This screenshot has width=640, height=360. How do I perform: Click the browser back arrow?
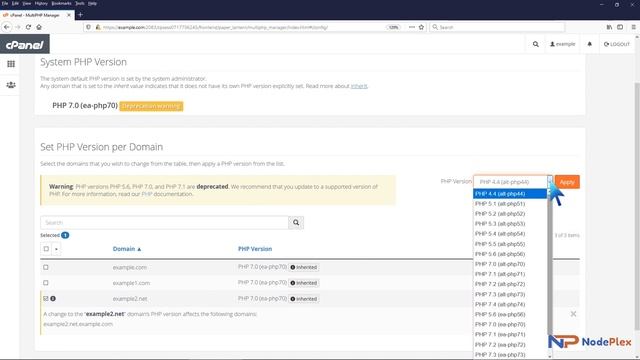7,27
